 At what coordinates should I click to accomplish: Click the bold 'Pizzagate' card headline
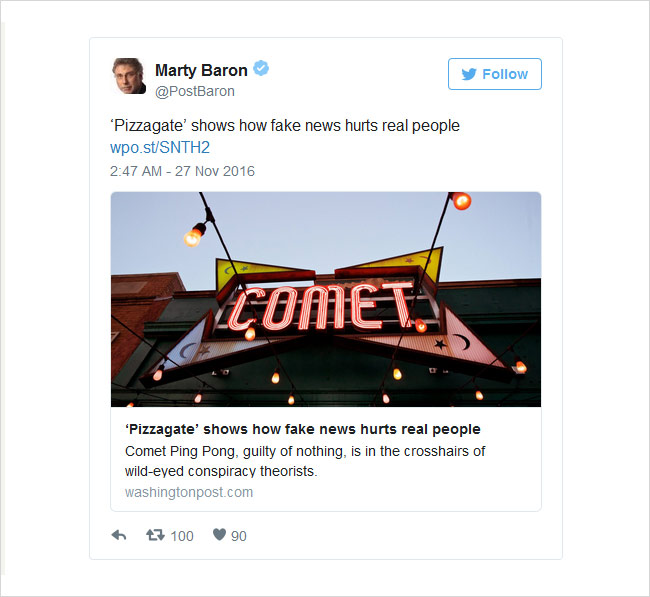[x=303, y=429]
